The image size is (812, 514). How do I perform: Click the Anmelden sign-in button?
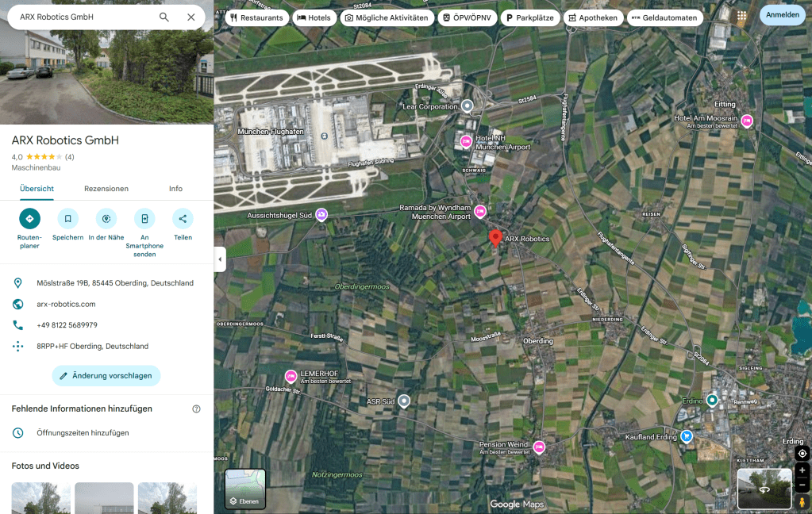point(782,14)
